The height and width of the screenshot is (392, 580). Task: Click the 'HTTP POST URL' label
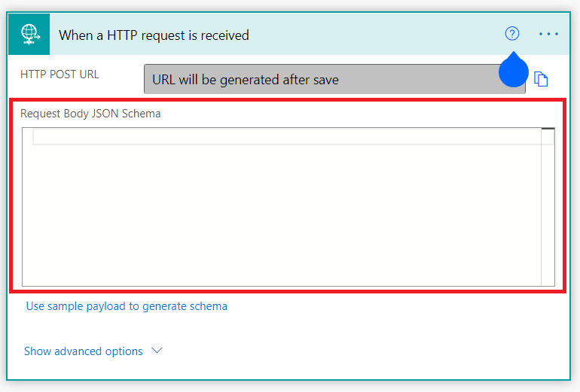click(60, 74)
